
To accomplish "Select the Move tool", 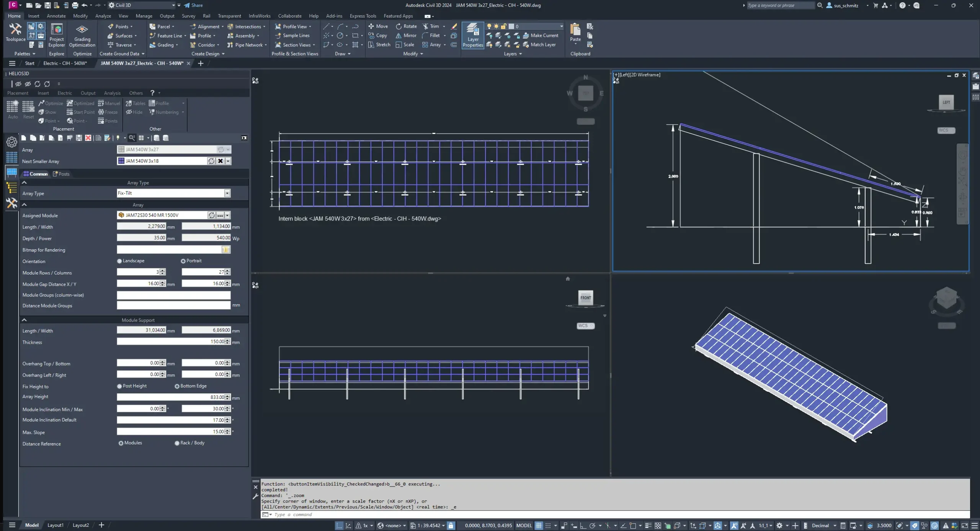I will (378, 26).
